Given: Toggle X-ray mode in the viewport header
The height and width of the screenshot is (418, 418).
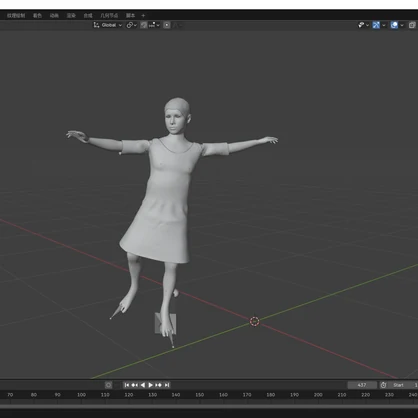Looking at the screenshot, I should point(412,25).
